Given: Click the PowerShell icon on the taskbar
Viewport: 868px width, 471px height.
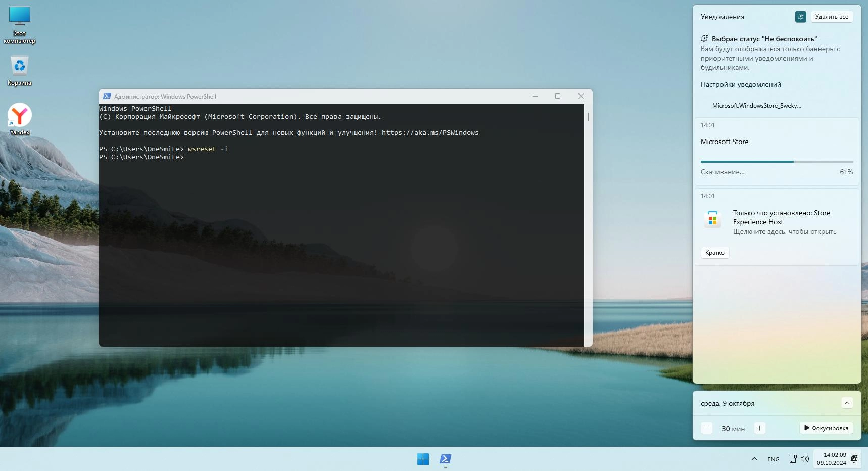Looking at the screenshot, I should (445, 459).
